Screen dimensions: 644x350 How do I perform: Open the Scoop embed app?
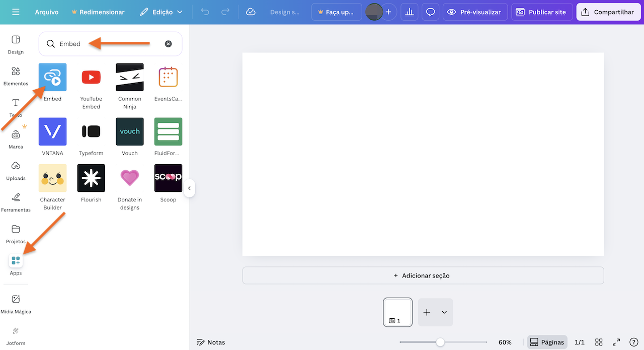tap(168, 178)
